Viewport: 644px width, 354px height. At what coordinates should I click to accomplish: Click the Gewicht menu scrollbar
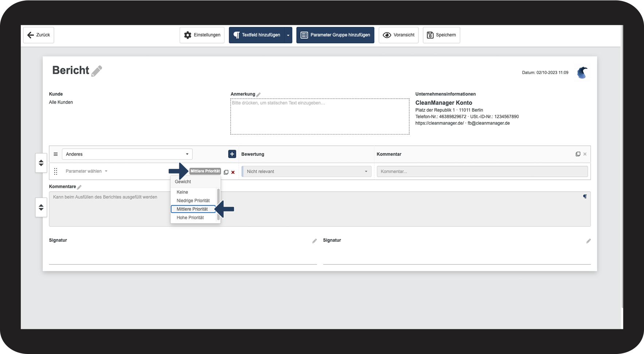point(218,204)
